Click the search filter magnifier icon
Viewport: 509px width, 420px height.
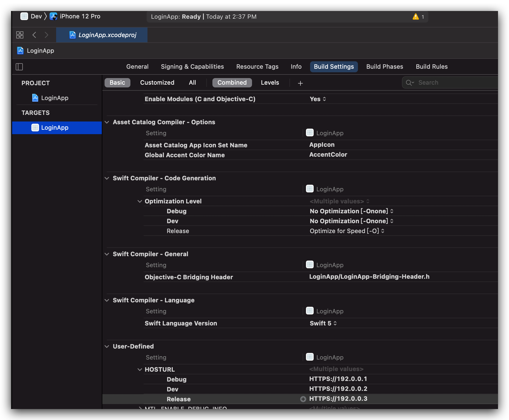pyautogui.click(x=410, y=83)
